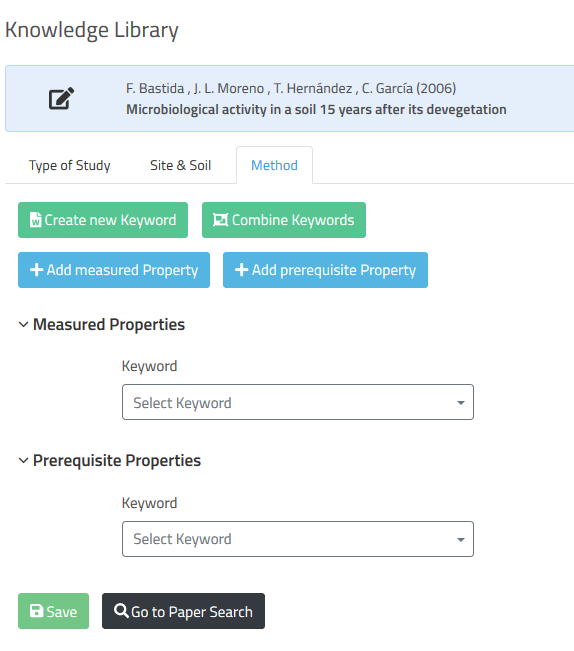Collapse the Measured Properties section chevron

24,325
